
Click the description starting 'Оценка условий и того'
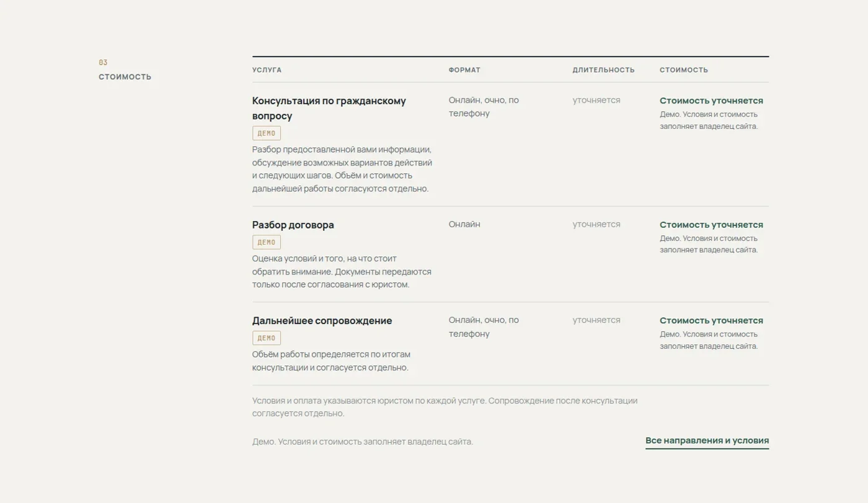342,271
